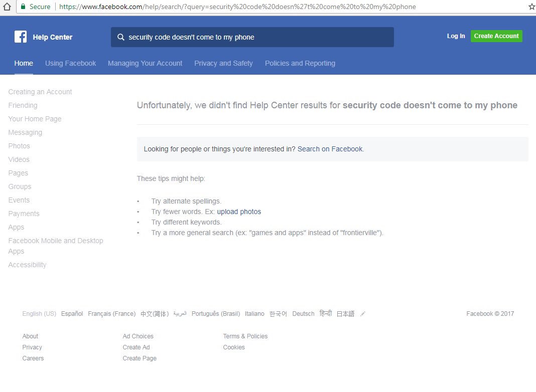The image size is (536, 392).
Task: Open Facebook Mobile and Desktop Apps topic
Action: [x=56, y=246]
